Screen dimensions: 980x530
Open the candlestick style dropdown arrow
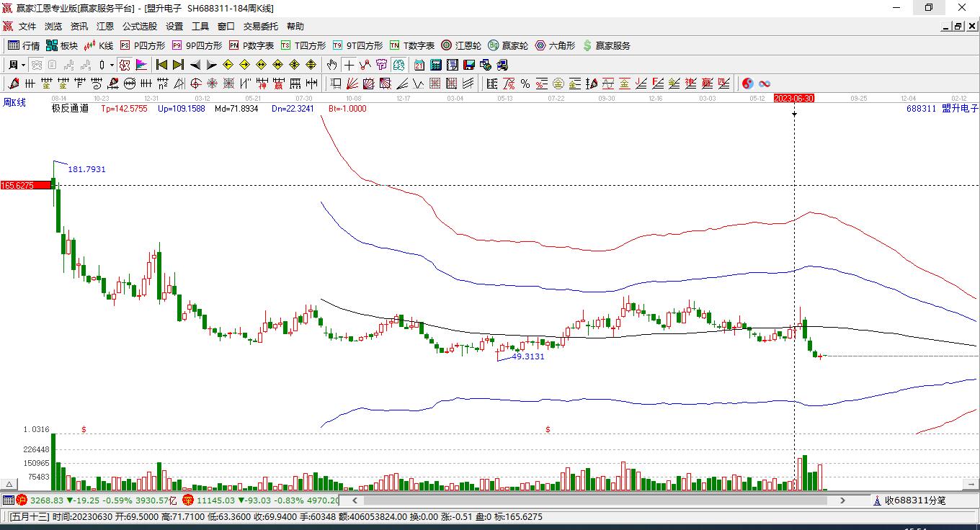click(x=112, y=65)
